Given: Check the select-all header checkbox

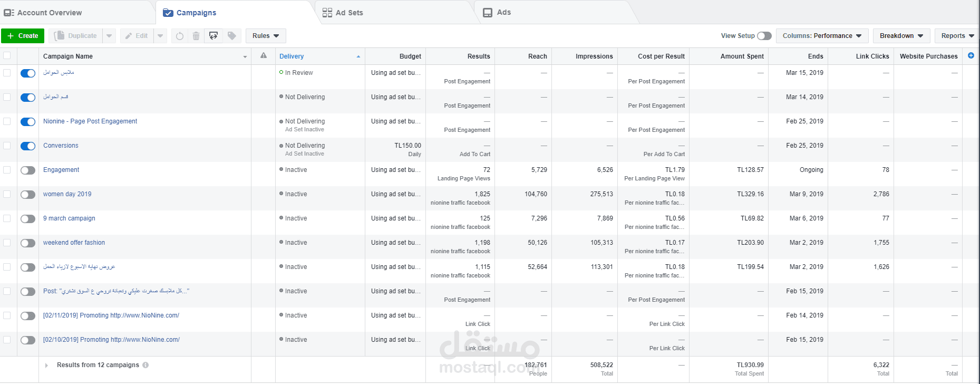Looking at the screenshot, I should 7,55.
